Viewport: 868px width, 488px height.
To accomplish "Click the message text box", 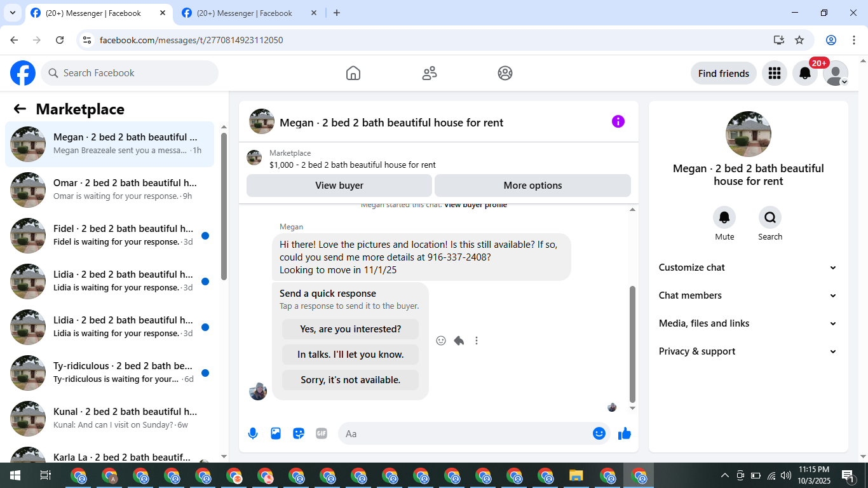I will pyautogui.click(x=474, y=433).
